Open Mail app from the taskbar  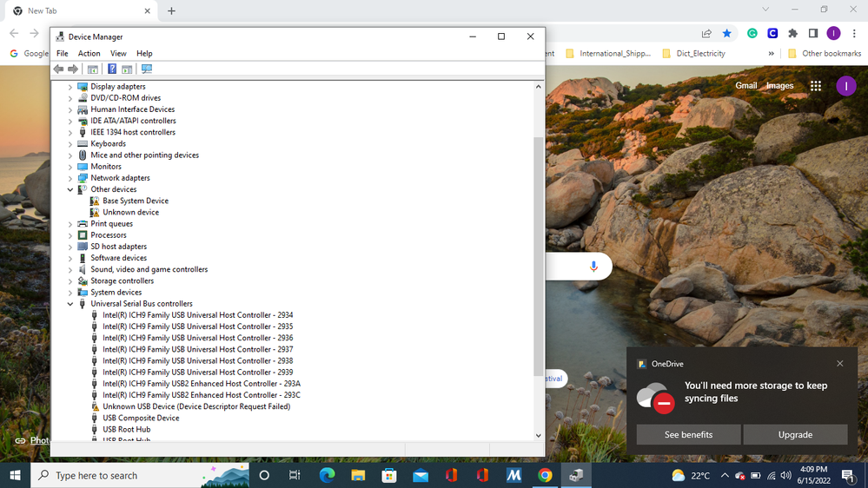point(421,475)
